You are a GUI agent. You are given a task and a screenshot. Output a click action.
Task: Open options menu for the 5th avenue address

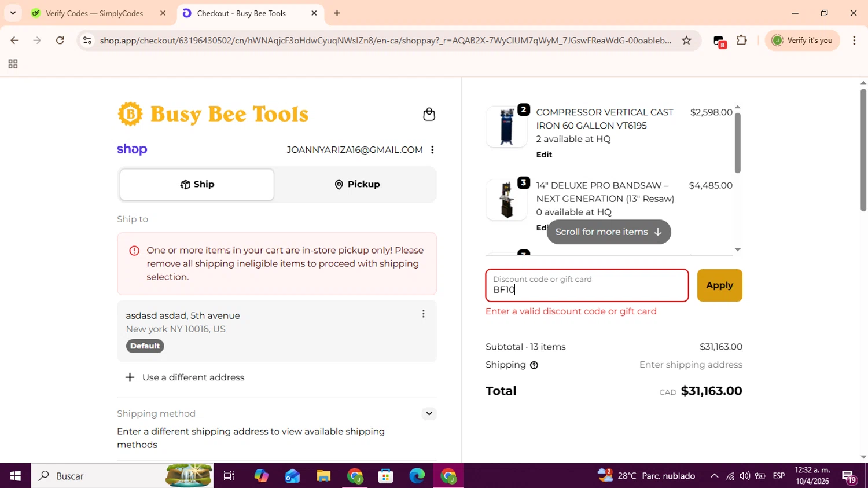[x=423, y=314]
